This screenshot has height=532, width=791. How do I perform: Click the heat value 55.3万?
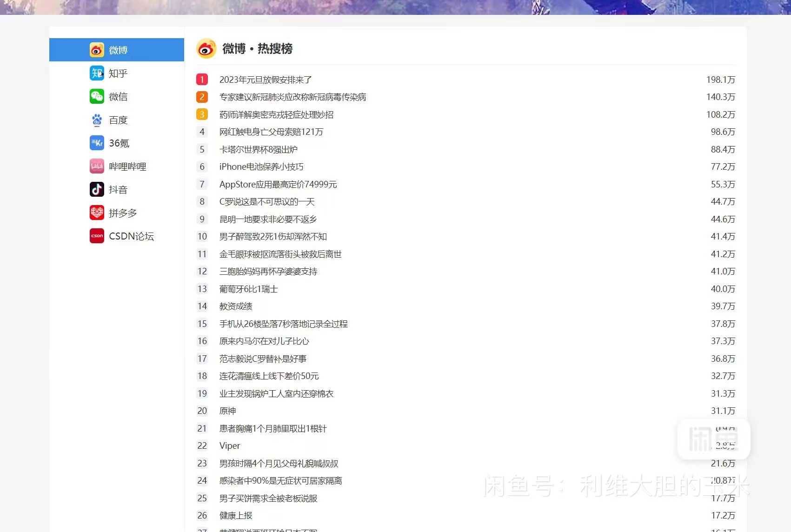coord(723,184)
